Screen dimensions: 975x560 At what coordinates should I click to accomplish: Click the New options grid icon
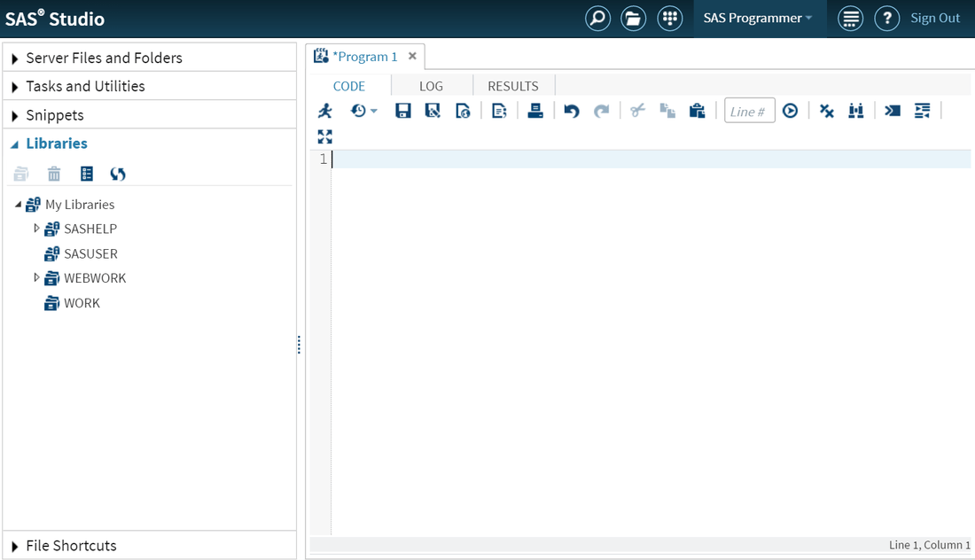click(x=670, y=18)
